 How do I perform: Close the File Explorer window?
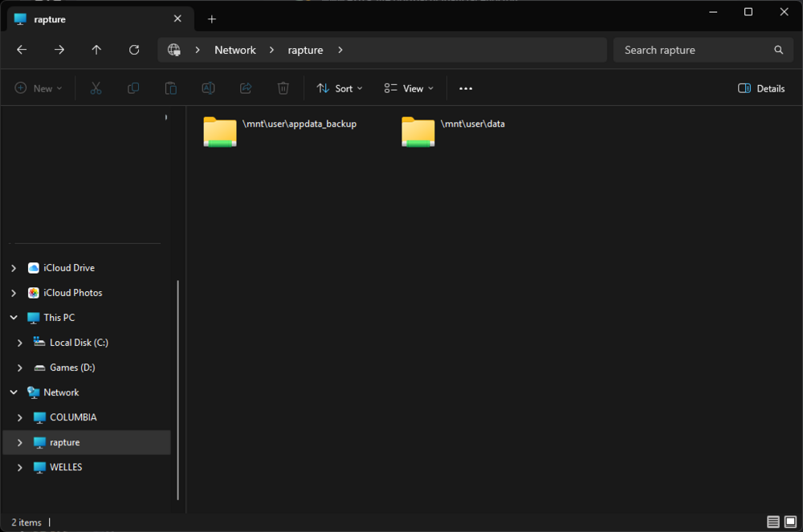(x=784, y=12)
